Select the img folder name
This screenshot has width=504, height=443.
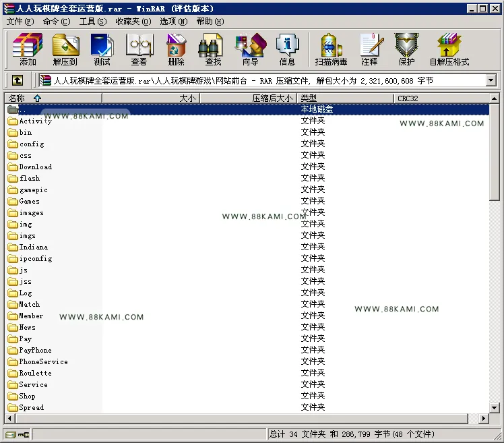click(x=26, y=225)
